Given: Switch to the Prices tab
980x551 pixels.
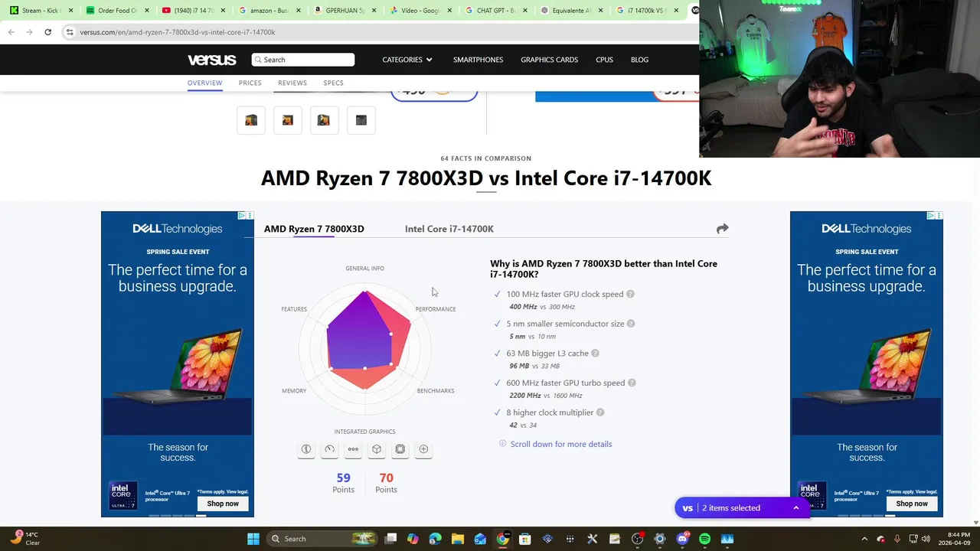Looking at the screenshot, I should pos(250,83).
